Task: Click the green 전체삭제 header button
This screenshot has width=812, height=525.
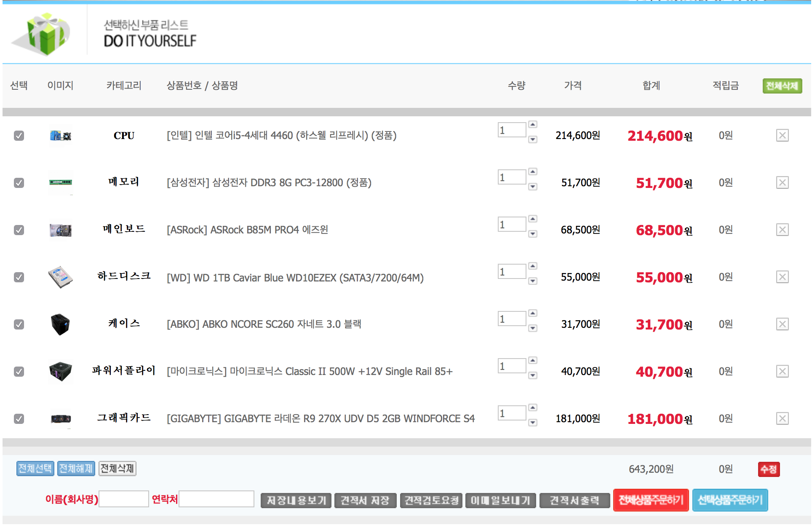Action: pos(782,86)
